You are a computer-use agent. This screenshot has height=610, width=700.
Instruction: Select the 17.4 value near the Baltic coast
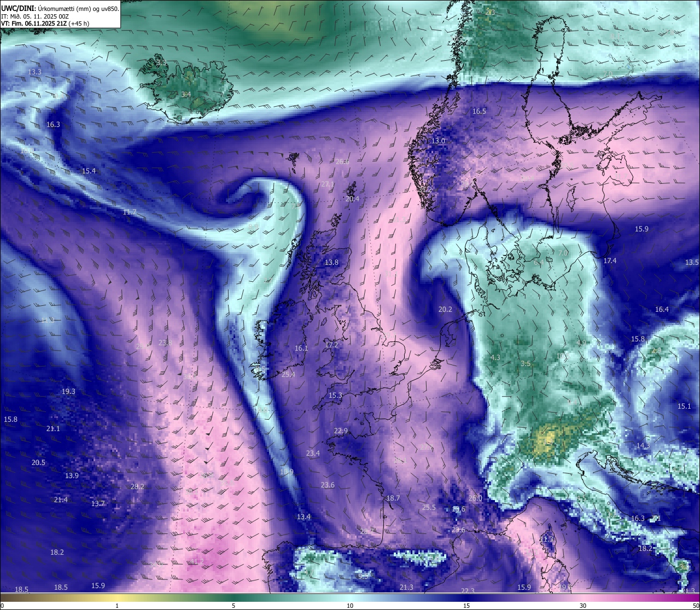(x=610, y=261)
